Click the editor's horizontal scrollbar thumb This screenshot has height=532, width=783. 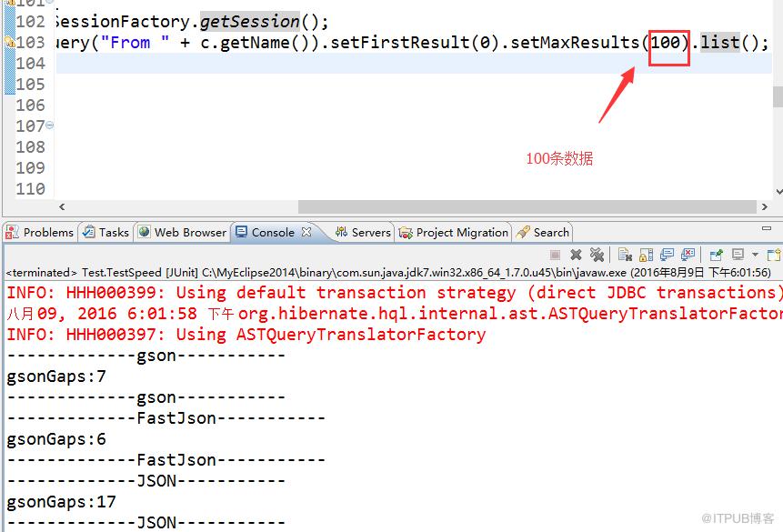pyautogui.click(x=527, y=206)
